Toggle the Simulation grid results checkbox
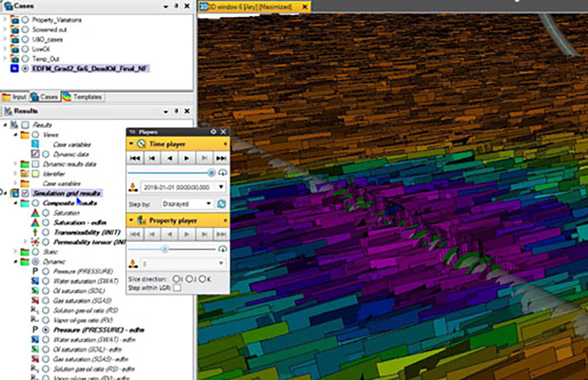The width and height of the screenshot is (588, 380). (25, 193)
